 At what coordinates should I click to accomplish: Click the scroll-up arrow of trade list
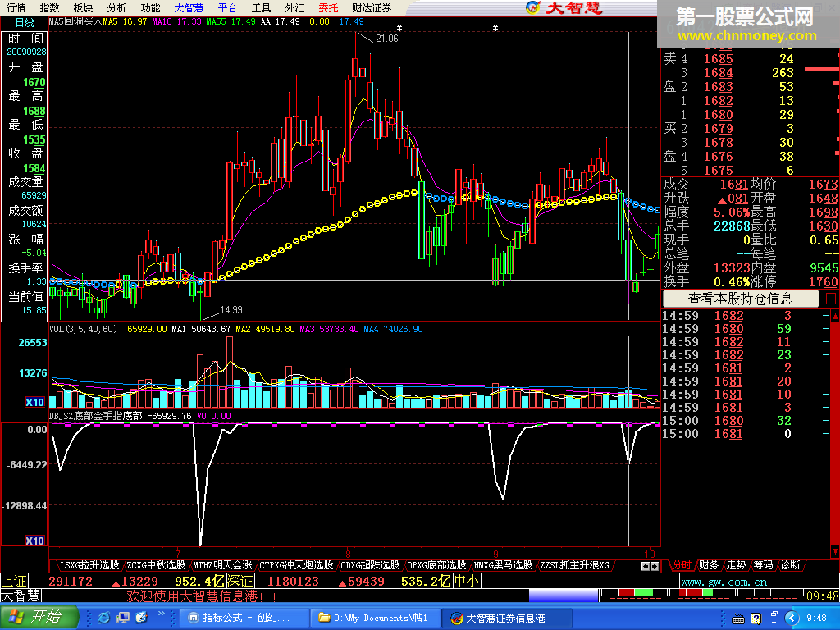835,316
